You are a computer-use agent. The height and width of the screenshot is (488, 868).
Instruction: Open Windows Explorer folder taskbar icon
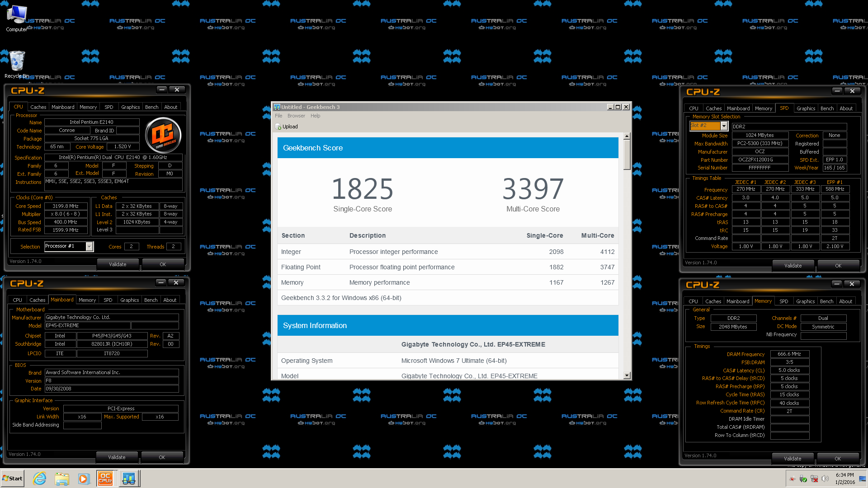click(62, 479)
